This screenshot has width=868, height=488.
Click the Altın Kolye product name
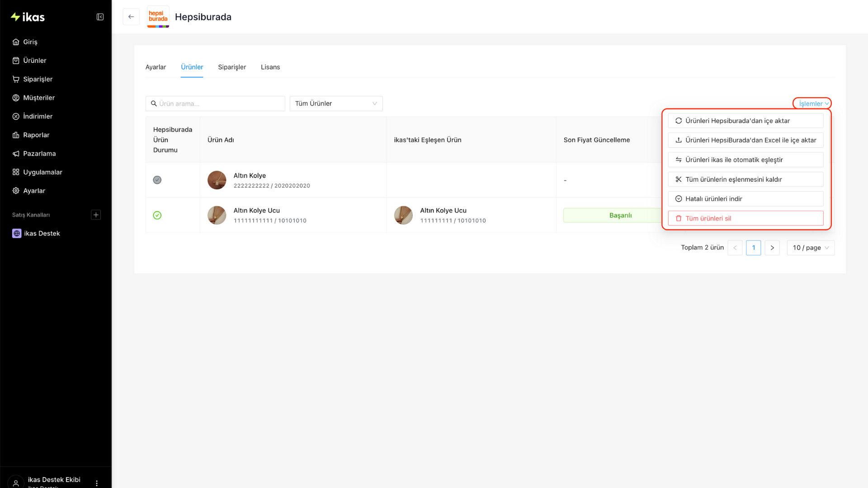click(250, 176)
